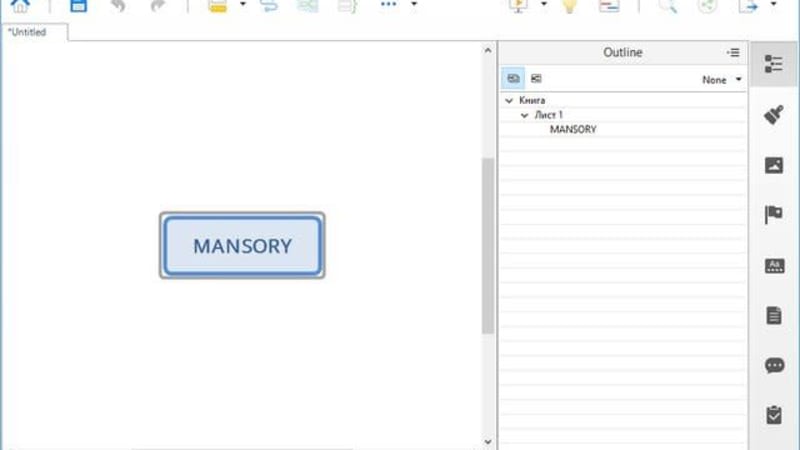800x450 pixels.
Task: Export the mind map
Action: coord(748,6)
